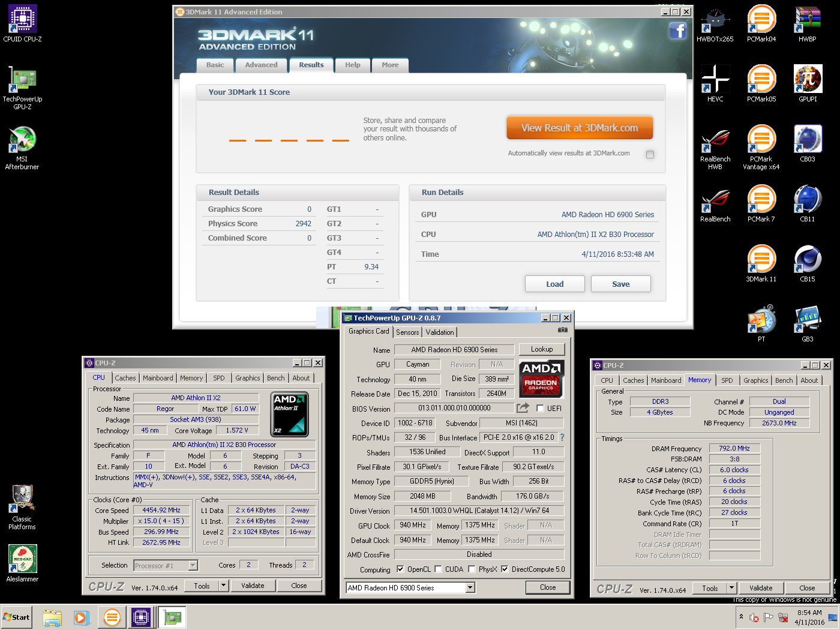Click the GPU-Z Name field
Viewport: 840px width, 630px height.
[x=454, y=350]
